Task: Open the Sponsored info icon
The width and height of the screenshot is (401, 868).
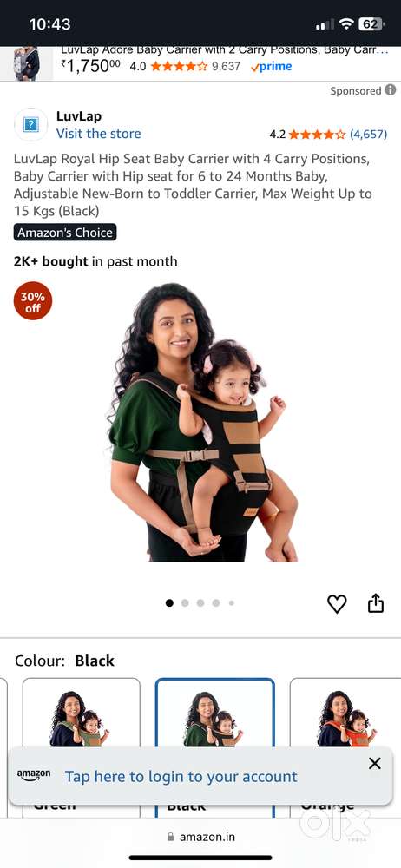Action: pyautogui.click(x=391, y=90)
